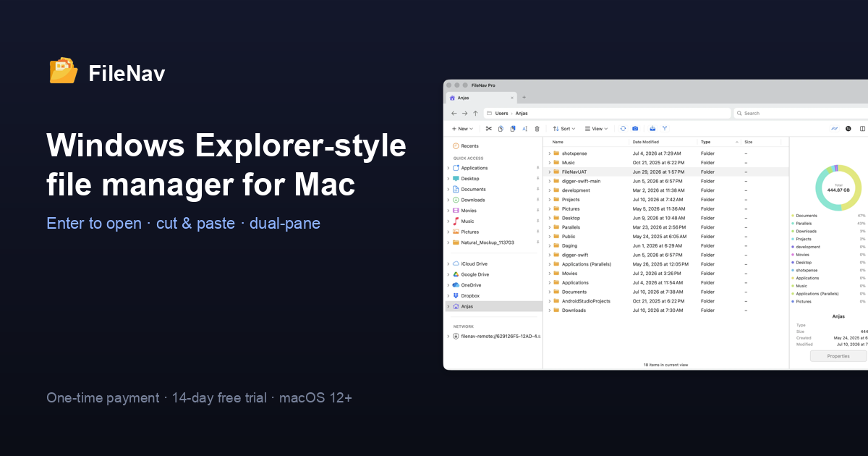Screen dimensions: 868x456
Task: Expand the Google Drive chevron in sidebar
Action: (x=448, y=274)
